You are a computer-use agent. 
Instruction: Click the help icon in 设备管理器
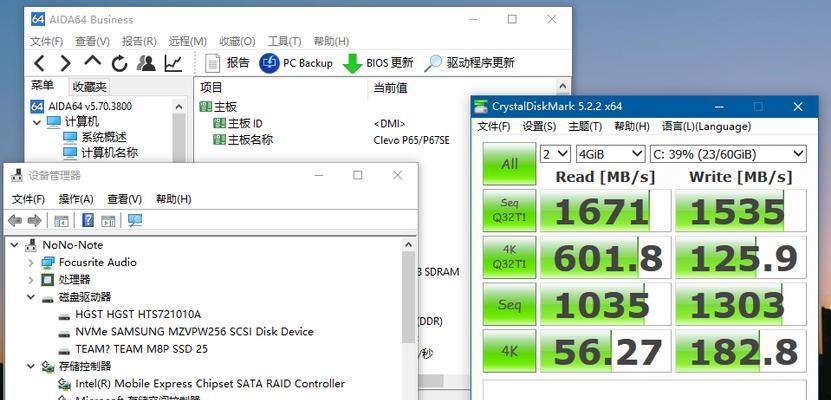(x=87, y=220)
